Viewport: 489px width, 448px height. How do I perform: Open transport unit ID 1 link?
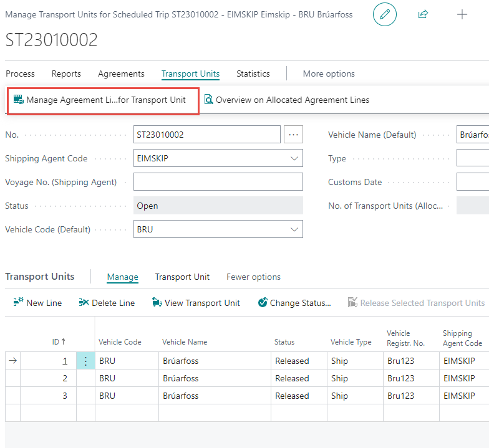coord(65,361)
